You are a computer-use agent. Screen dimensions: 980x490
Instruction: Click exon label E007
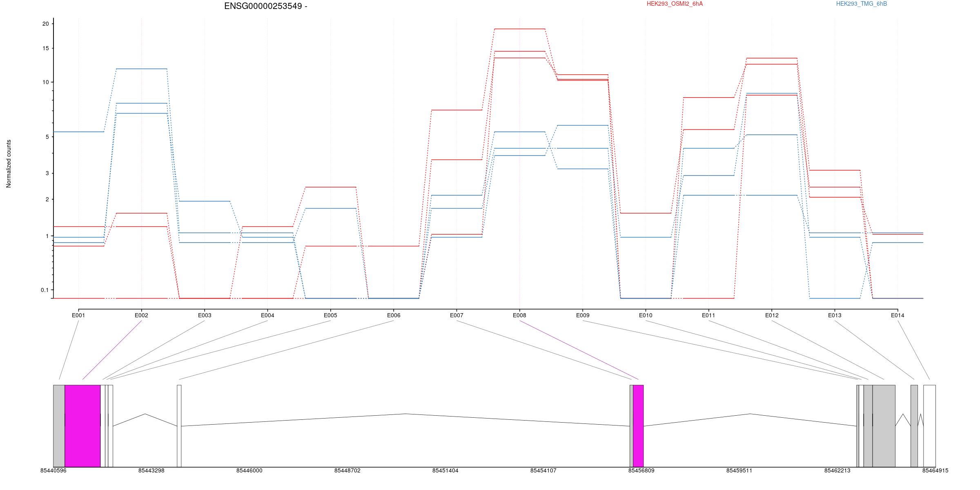pos(457,315)
